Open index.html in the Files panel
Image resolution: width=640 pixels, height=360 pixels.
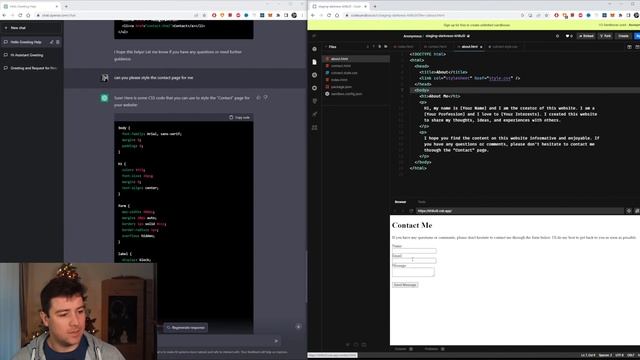coord(356,80)
